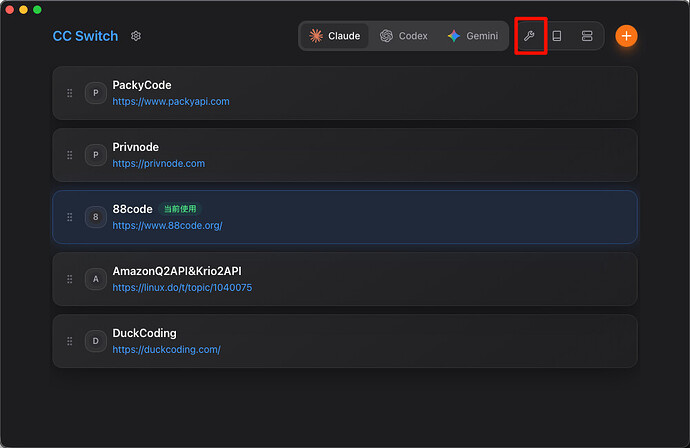Screen dimensions: 690x448
Task: Click the 88code avatar number icon
Action: 95,217
